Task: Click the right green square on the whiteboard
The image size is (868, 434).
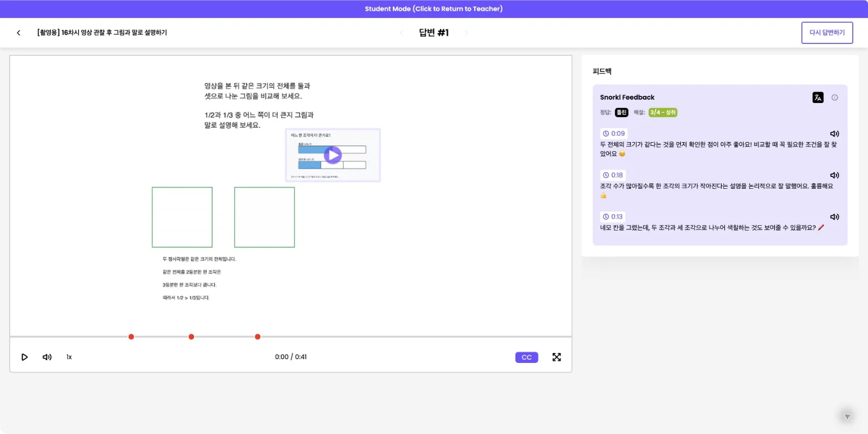Action: 265,217
